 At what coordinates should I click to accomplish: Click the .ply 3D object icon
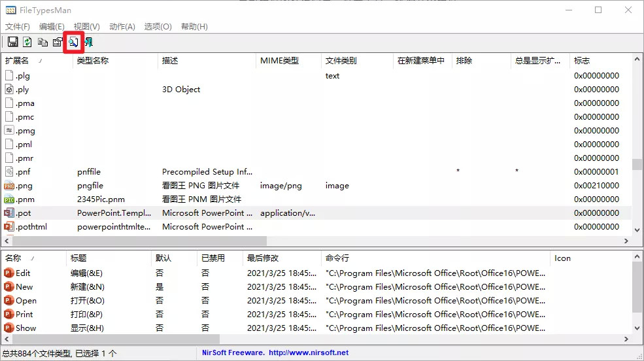point(9,89)
